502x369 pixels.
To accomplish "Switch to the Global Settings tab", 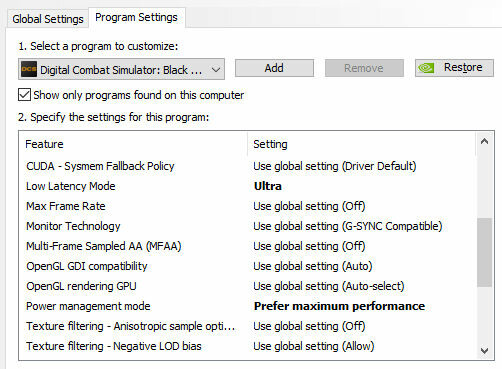I will click(48, 19).
